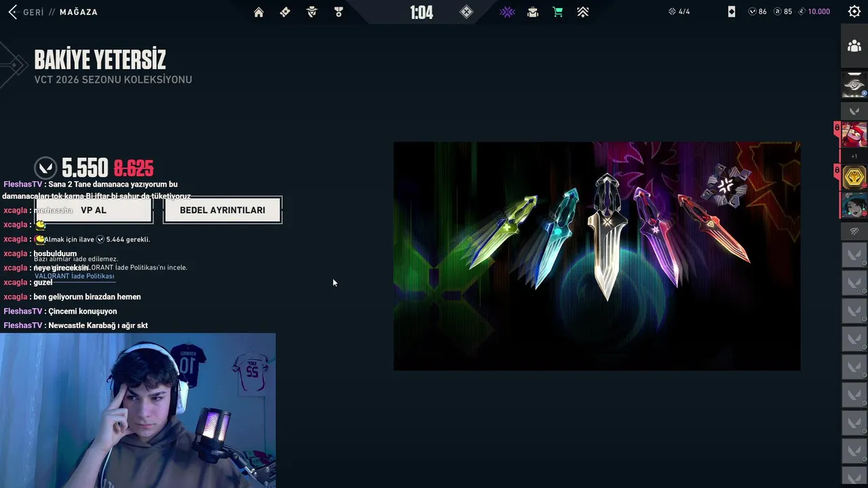
Task: Select the teal-hat agent party member avatar
Action: pos(854,205)
